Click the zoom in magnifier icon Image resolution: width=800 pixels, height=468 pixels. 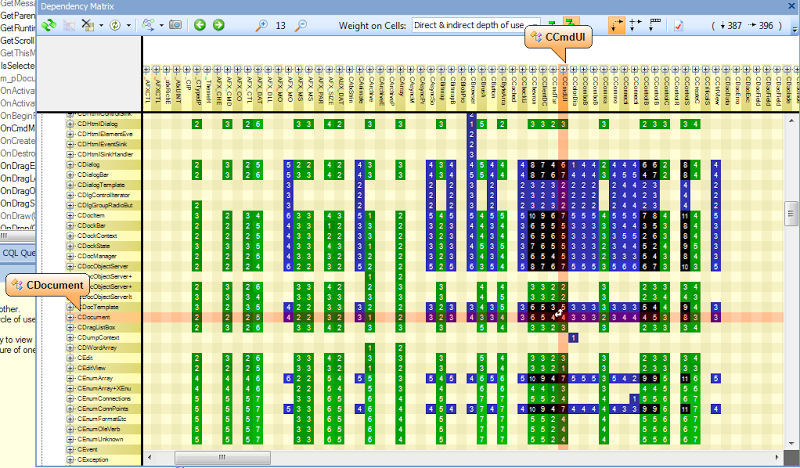(261, 25)
